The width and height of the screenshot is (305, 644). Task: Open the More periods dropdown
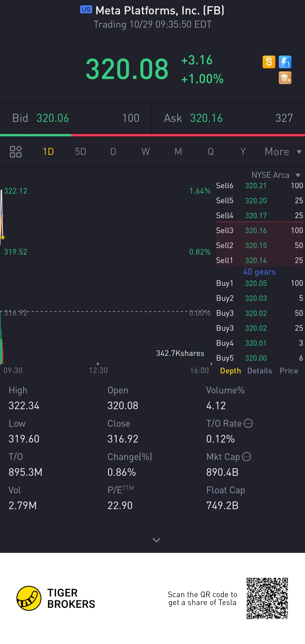coord(283,152)
